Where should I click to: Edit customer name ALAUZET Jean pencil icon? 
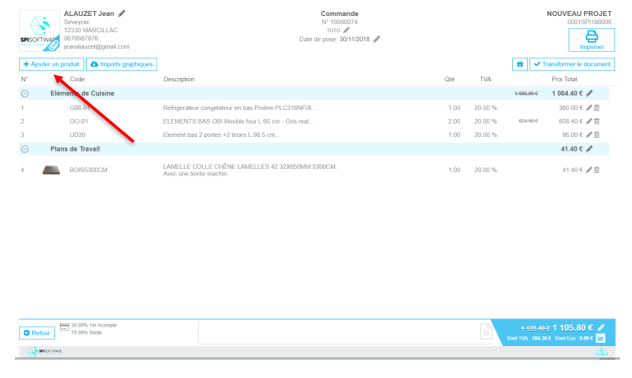(x=122, y=13)
